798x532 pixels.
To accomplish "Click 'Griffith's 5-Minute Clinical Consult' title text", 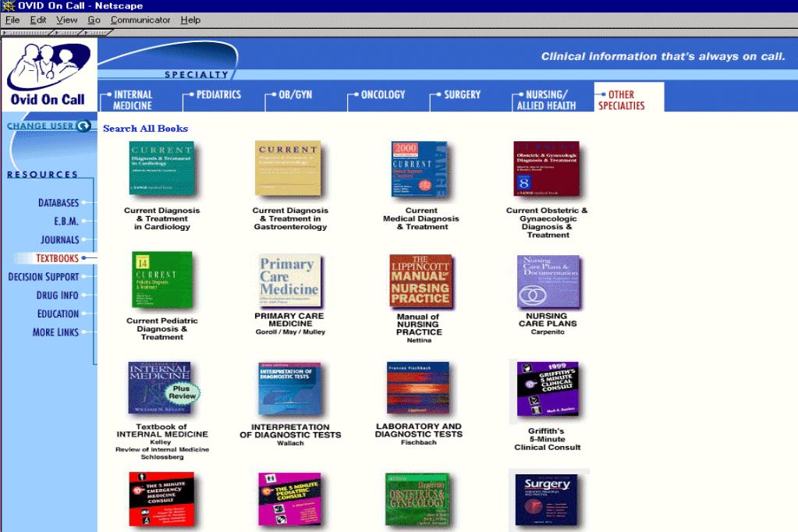I will pos(547,439).
